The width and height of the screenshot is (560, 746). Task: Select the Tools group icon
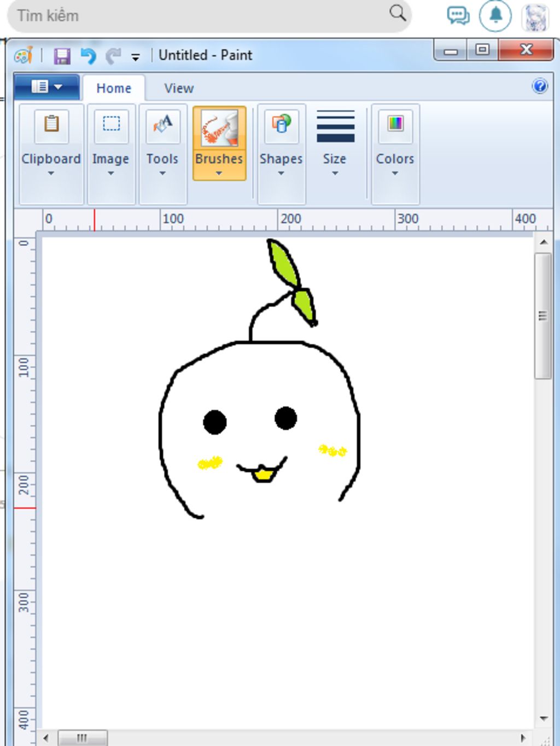pyautogui.click(x=162, y=125)
